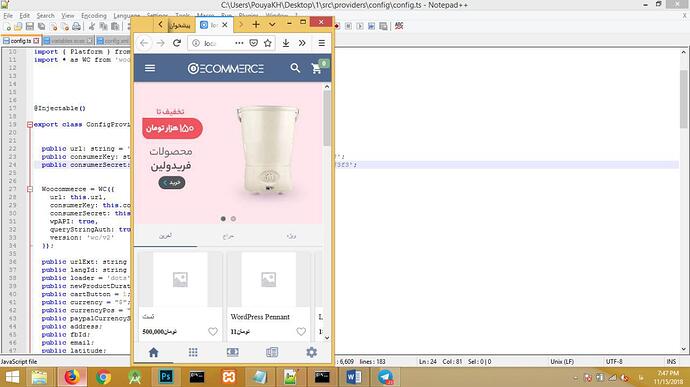Open the Firefox hamburger menu

pyautogui.click(x=322, y=43)
